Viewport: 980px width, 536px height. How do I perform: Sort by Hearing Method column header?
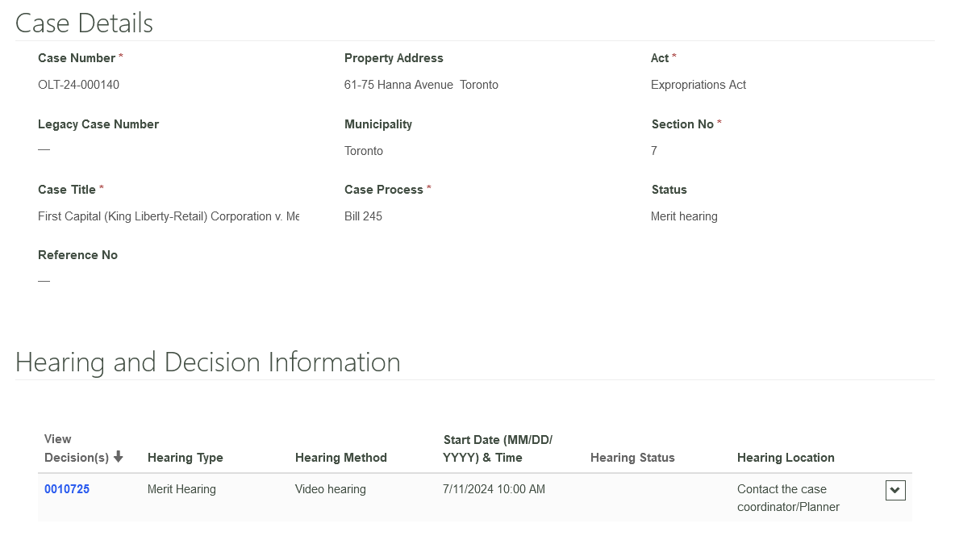[x=340, y=458]
